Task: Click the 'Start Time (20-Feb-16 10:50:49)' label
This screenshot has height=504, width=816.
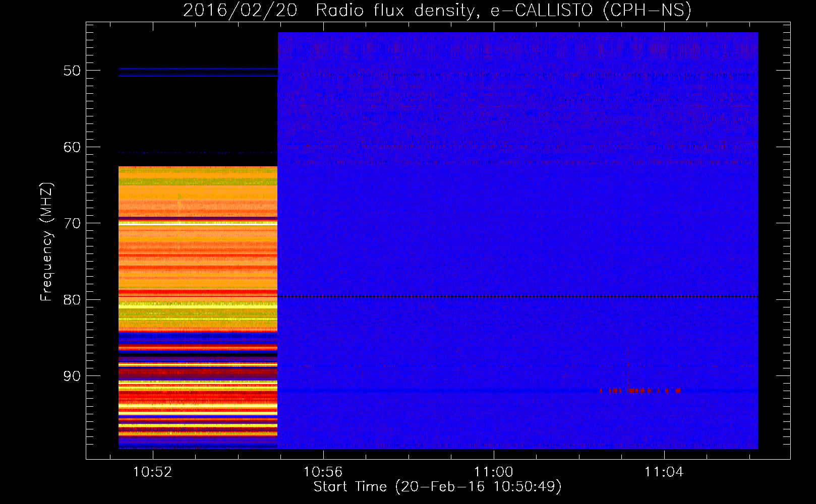Action: [x=437, y=487]
